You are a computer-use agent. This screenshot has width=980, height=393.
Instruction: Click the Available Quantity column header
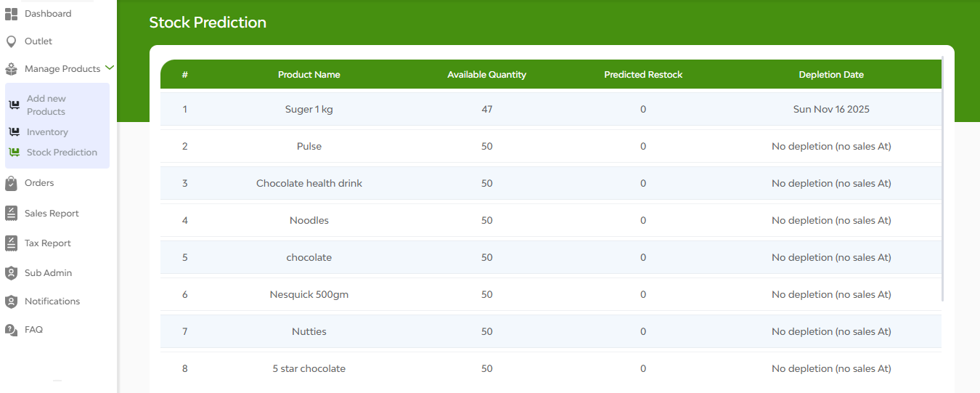click(x=486, y=75)
